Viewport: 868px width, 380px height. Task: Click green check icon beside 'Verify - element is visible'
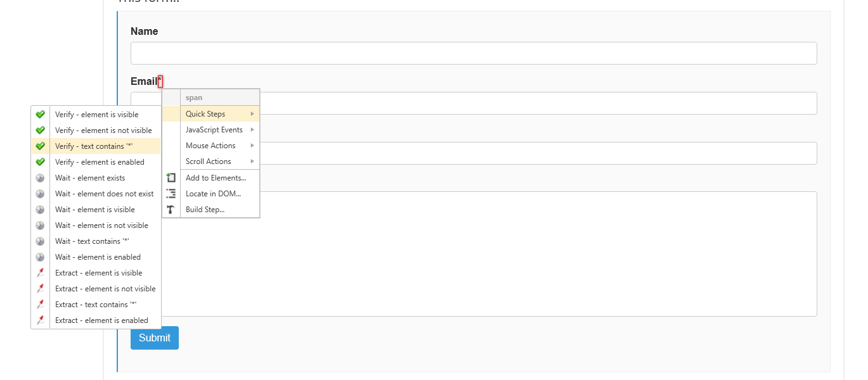click(41, 115)
